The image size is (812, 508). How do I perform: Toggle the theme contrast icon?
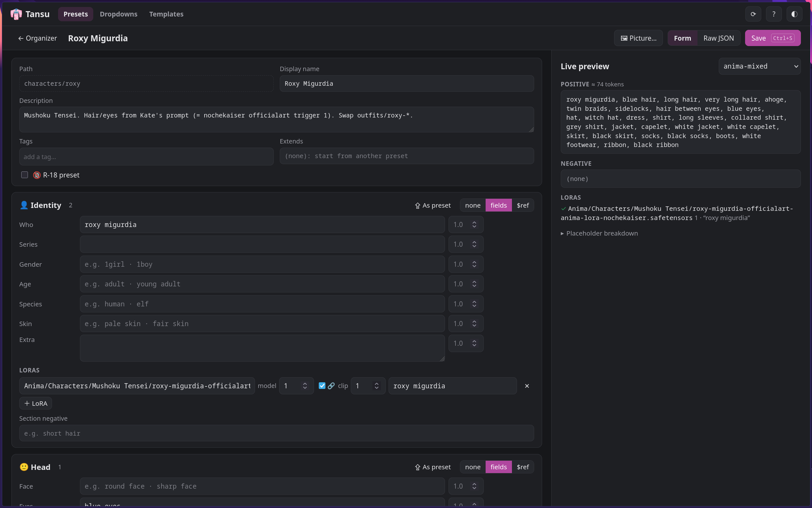coord(794,14)
